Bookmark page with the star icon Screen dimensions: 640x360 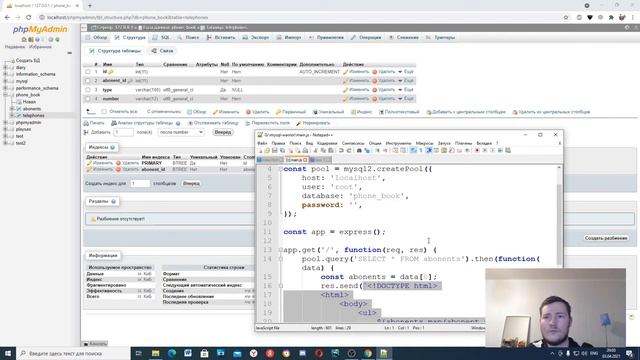(x=566, y=18)
